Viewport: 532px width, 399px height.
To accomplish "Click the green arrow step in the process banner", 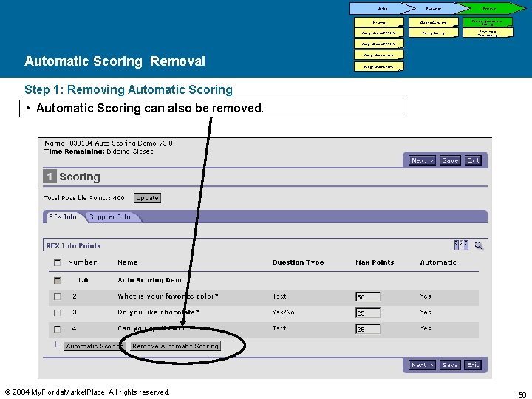I will pos(491,8).
